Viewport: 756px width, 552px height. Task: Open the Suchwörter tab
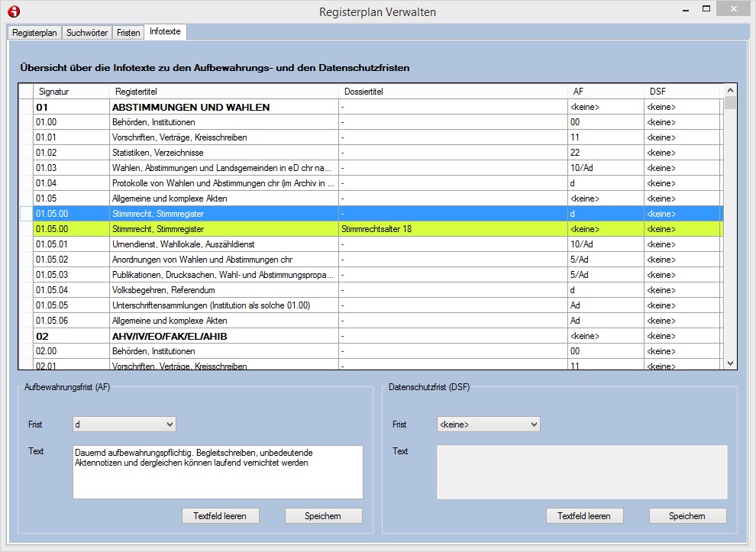pos(87,33)
